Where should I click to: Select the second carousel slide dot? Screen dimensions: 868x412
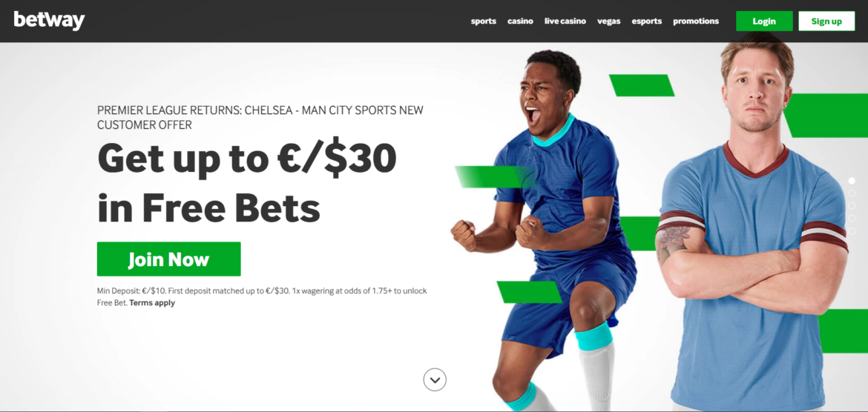coord(852,193)
